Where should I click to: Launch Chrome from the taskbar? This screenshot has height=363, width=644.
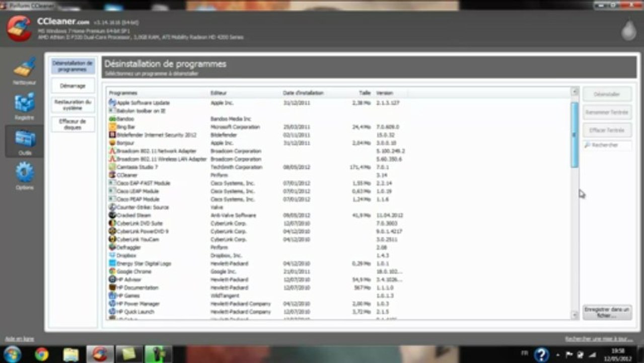tap(42, 354)
